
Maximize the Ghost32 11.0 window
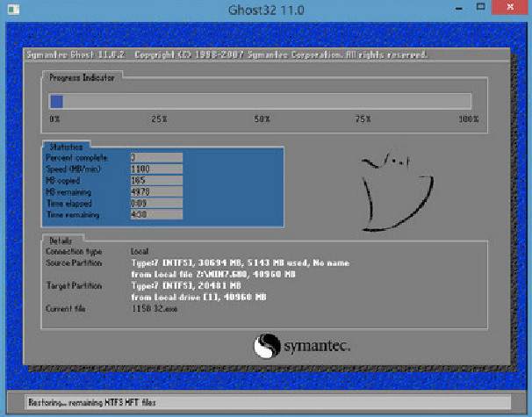coord(481,7)
